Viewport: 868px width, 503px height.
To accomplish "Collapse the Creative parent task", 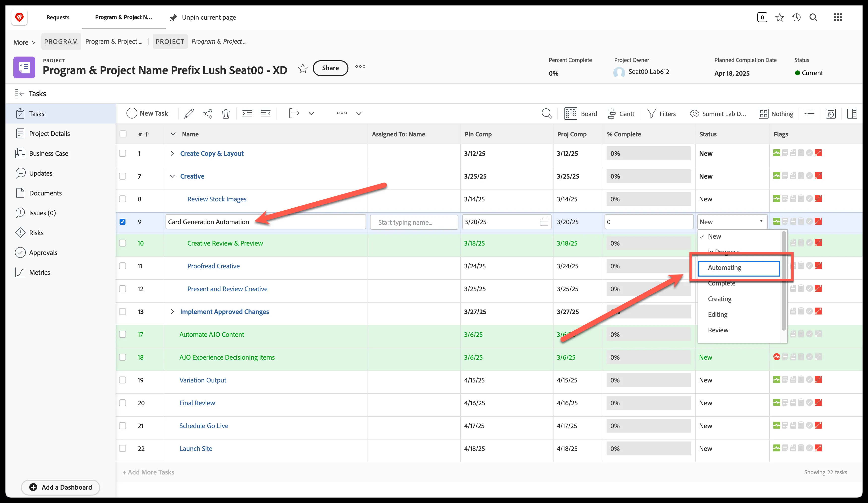I will pyautogui.click(x=173, y=176).
